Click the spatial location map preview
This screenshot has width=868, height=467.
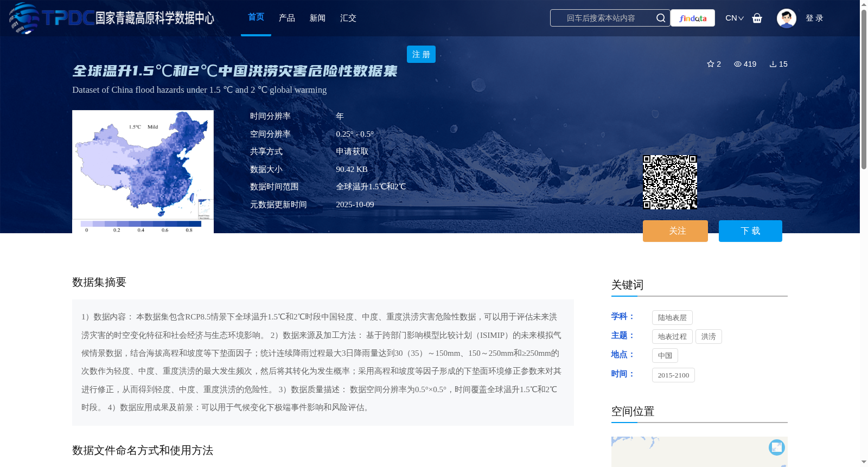[699, 452]
